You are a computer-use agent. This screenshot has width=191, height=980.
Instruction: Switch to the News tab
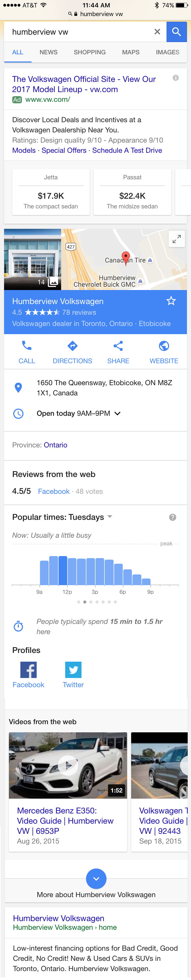pyautogui.click(x=49, y=52)
